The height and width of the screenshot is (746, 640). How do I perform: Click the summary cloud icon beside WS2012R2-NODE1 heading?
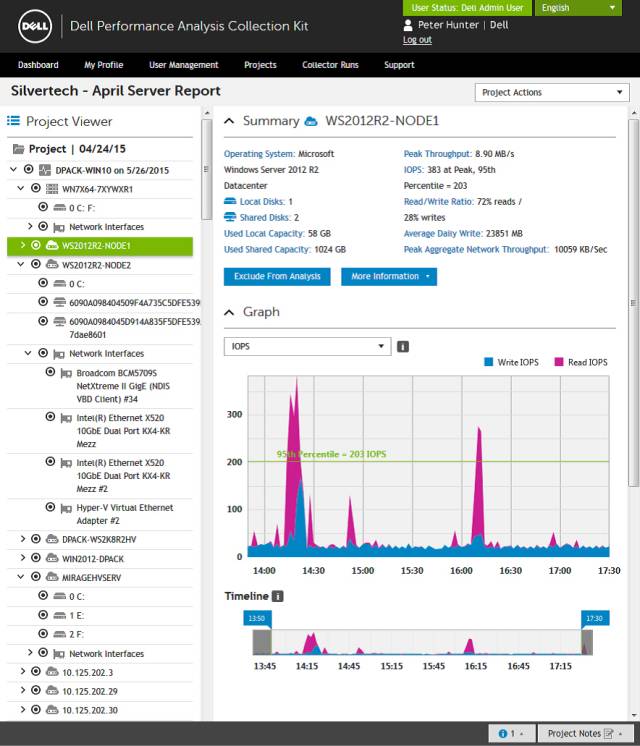(311, 121)
